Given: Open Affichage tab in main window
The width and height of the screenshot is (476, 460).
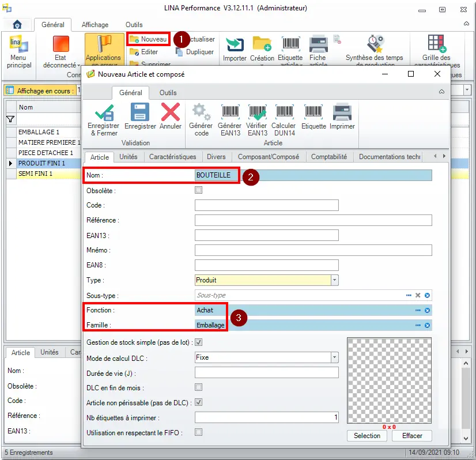Looking at the screenshot, I should [x=95, y=25].
